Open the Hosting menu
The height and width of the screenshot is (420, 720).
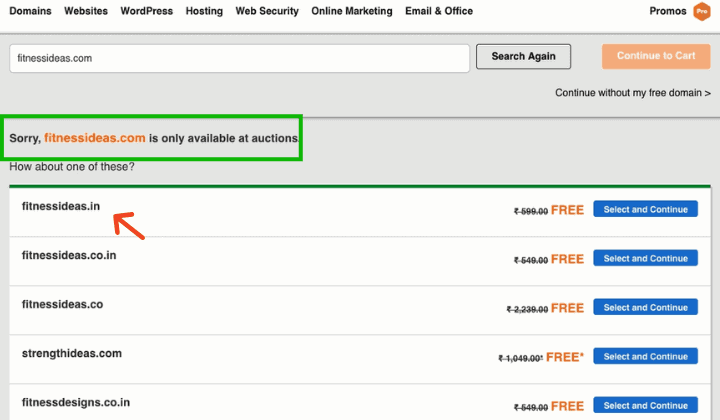204,11
